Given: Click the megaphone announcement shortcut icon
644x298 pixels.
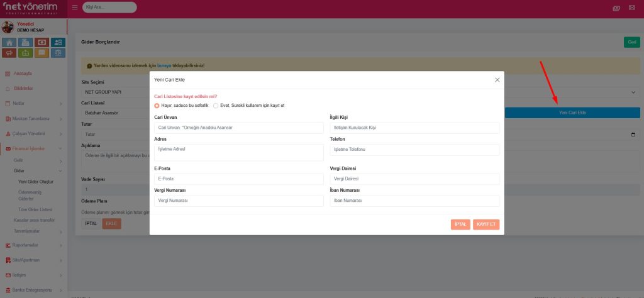Looking at the screenshot, I should pyautogui.click(x=9, y=53).
